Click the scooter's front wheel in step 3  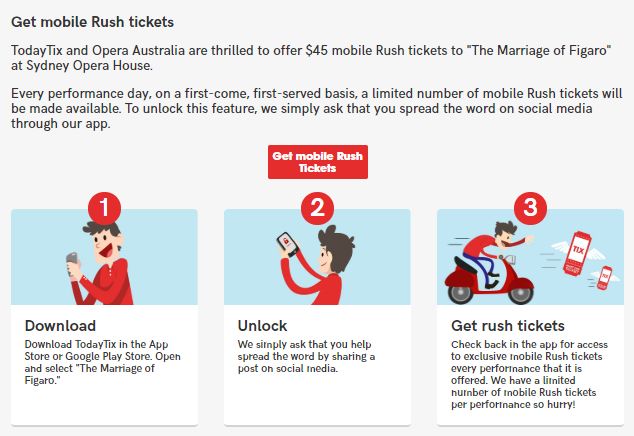(x=520, y=294)
